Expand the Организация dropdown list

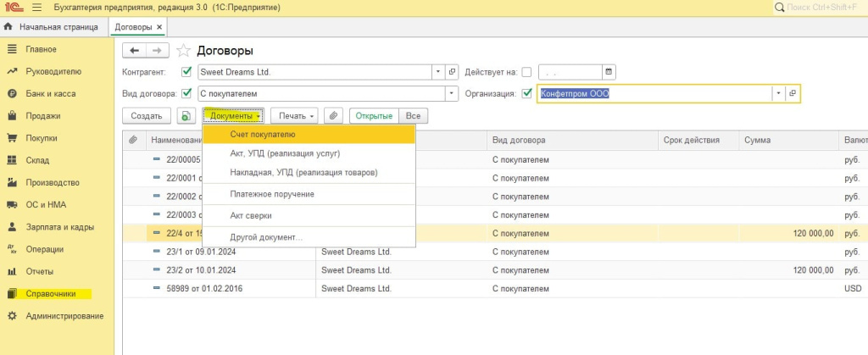[x=779, y=93]
